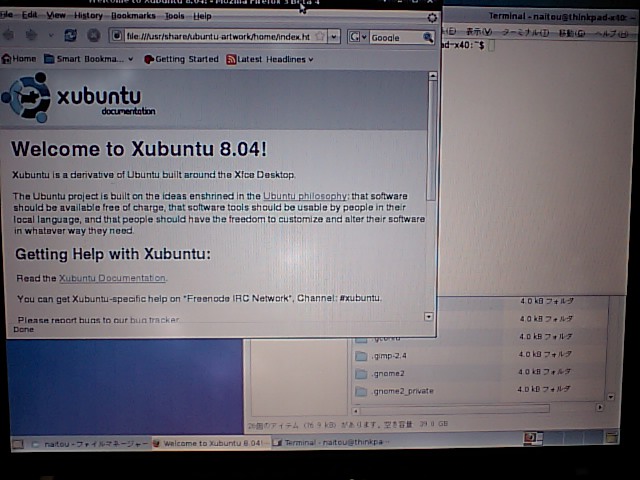Click the Firefox throbber activity icon
Screen dimensions: 640x480
[432, 18]
